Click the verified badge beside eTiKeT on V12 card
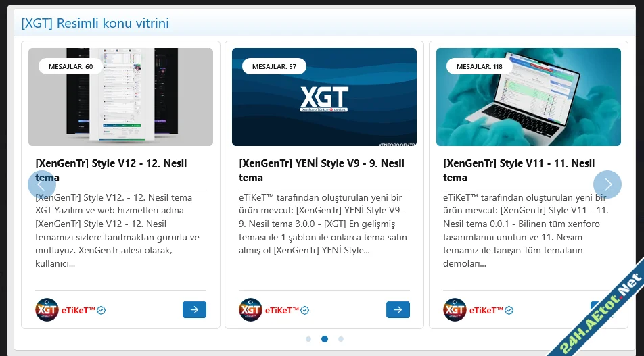Image resolution: width=644 pixels, height=356 pixels. tap(101, 311)
